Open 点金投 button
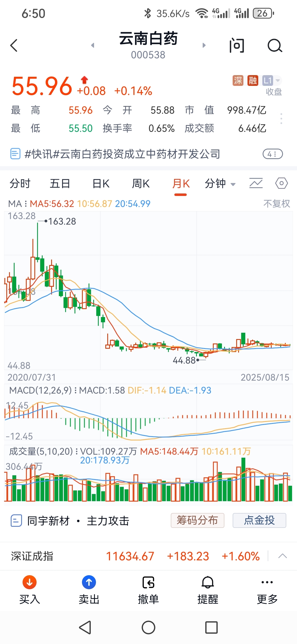 pyautogui.click(x=259, y=520)
